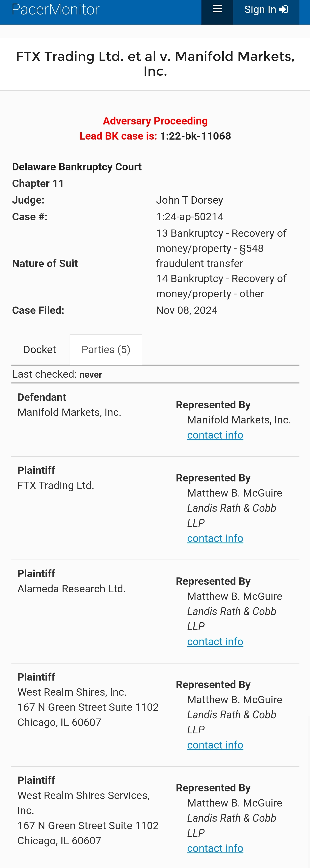
Task: Switch to the Docket tab
Action: coord(40,349)
